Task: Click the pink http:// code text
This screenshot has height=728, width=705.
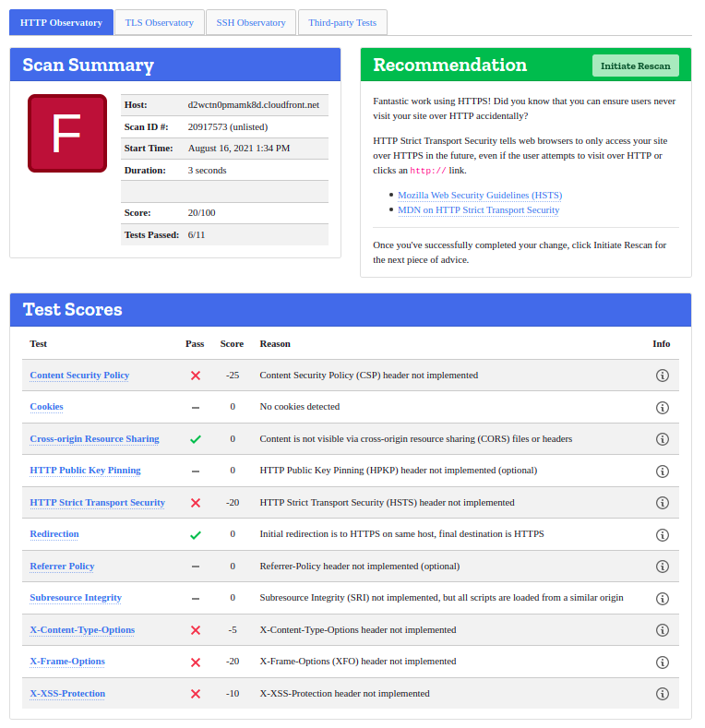Action: 428,171
